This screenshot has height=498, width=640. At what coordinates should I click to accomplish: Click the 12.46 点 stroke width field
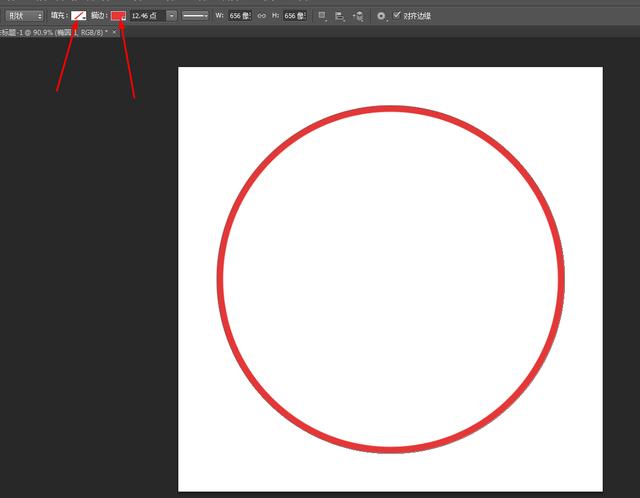147,16
